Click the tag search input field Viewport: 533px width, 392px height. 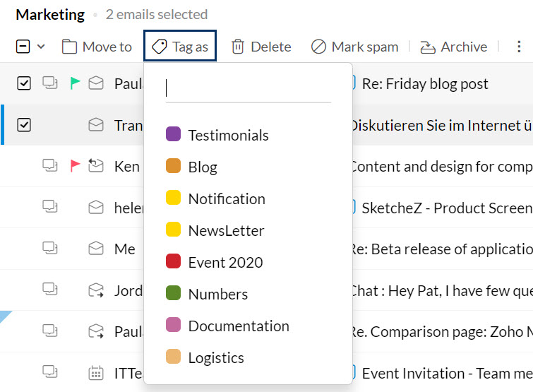[248, 88]
